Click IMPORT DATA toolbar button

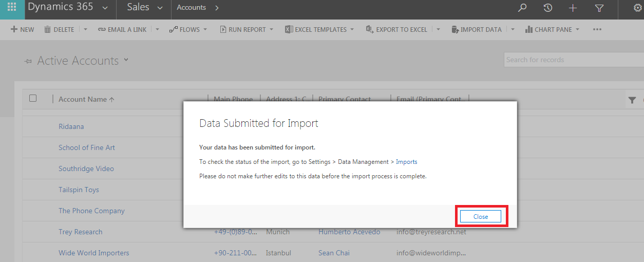coord(476,29)
